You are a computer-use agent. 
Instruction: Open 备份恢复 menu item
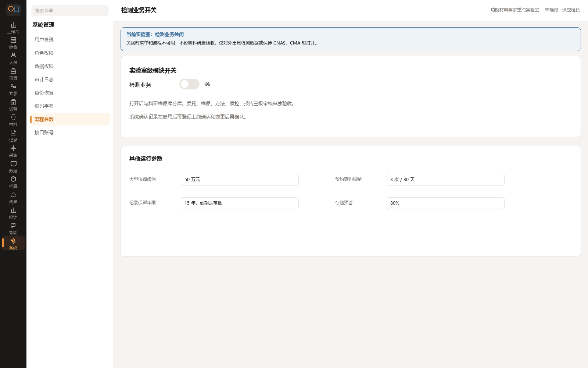click(x=70, y=93)
